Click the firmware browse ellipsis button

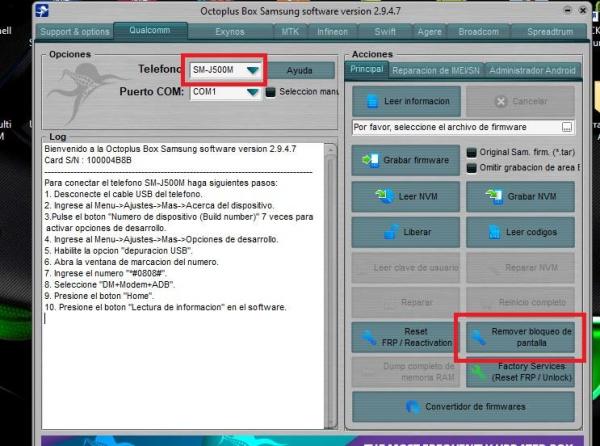pos(567,127)
